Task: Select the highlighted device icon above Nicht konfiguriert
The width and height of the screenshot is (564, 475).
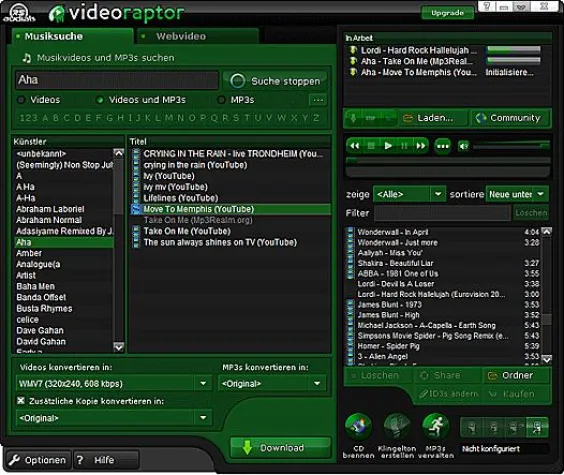Action: coord(537,428)
